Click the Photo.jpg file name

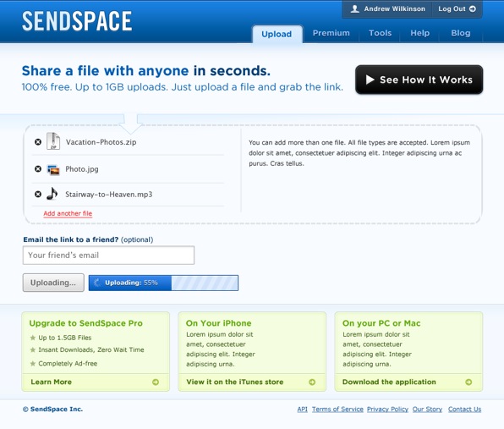pyautogui.click(x=82, y=169)
